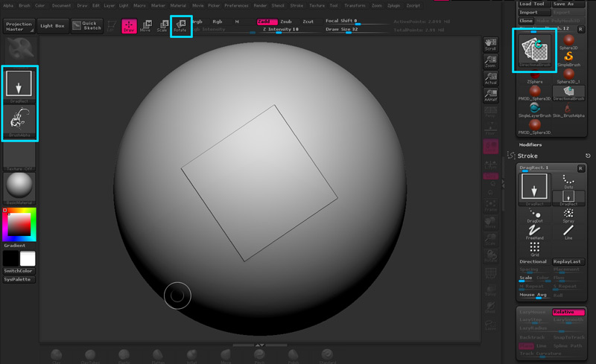Toggle the Directional stroke option

click(x=533, y=261)
